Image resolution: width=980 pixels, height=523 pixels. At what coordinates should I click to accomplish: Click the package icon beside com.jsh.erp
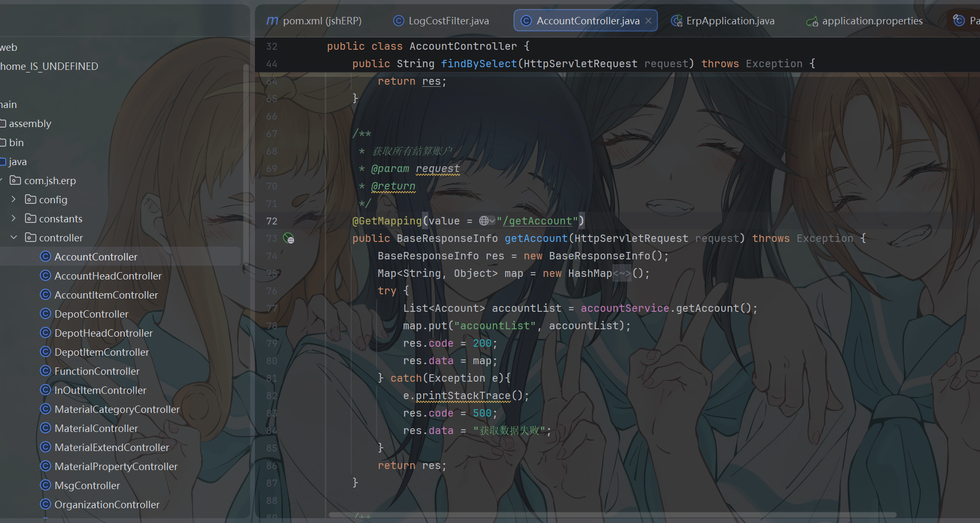click(x=16, y=181)
